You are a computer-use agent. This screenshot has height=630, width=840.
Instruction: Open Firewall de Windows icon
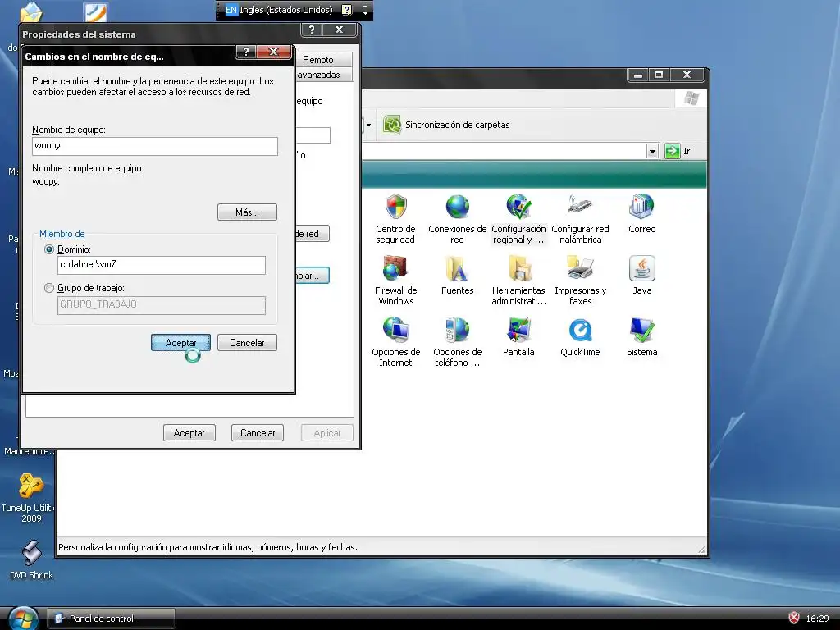(395, 268)
